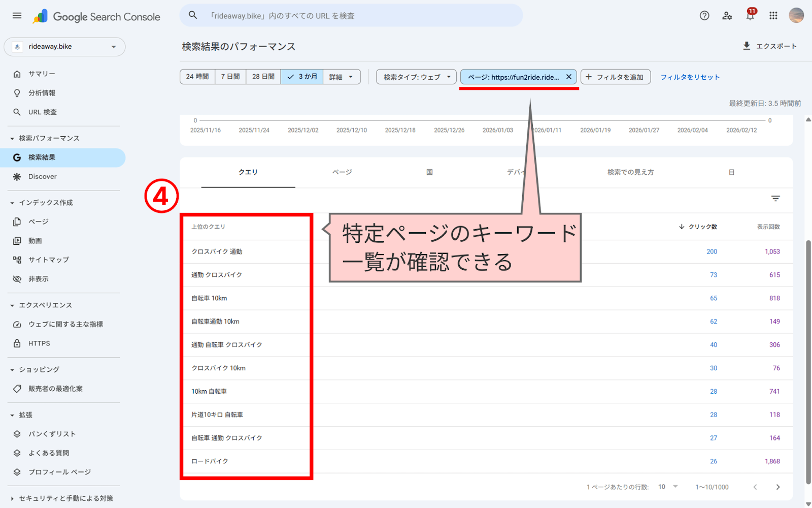This screenshot has height=508, width=812.
Task: Switch to the ページ tab
Action: pyautogui.click(x=342, y=172)
